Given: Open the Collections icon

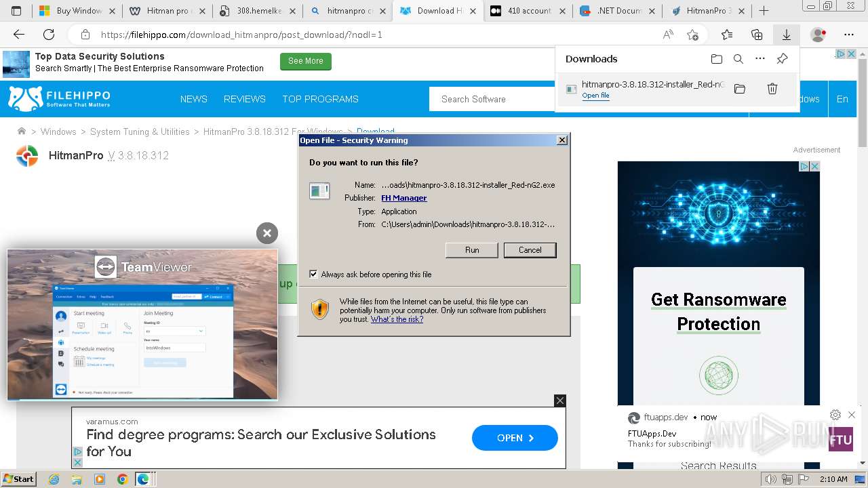Looking at the screenshot, I should (x=757, y=35).
